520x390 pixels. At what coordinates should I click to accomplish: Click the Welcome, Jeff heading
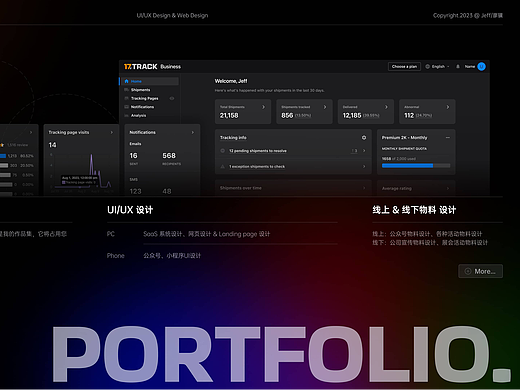pos(231,81)
